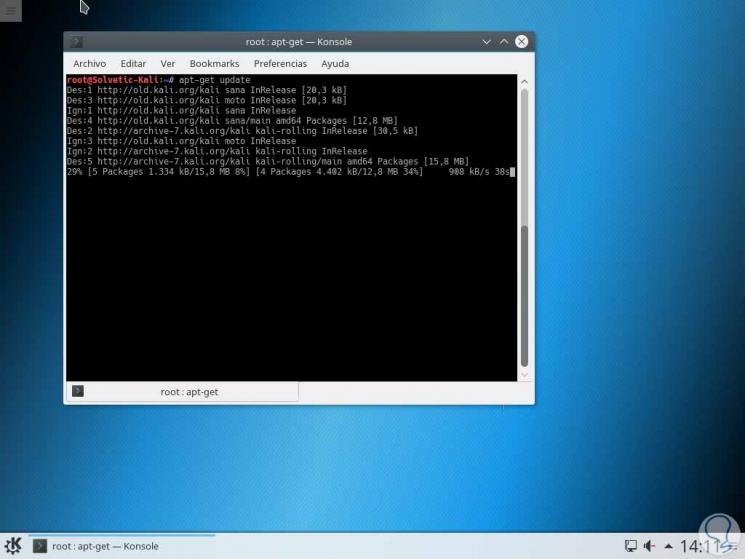
Task: Click the terminal icon on the session tab
Action: click(78, 391)
